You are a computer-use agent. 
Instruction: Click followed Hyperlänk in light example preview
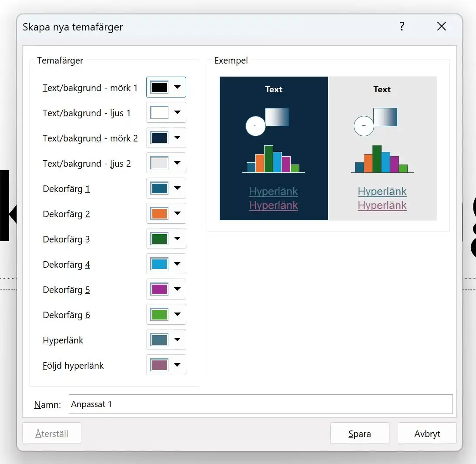(382, 205)
